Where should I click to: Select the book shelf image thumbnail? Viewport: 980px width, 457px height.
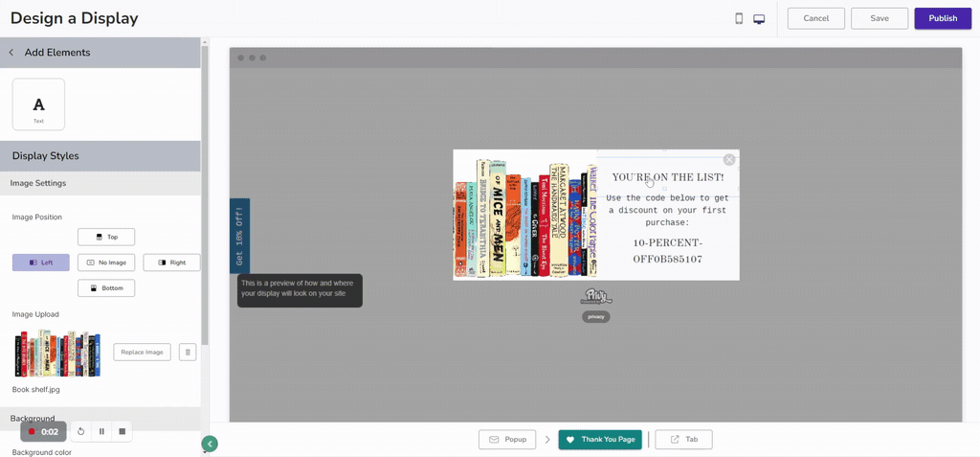pos(57,354)
